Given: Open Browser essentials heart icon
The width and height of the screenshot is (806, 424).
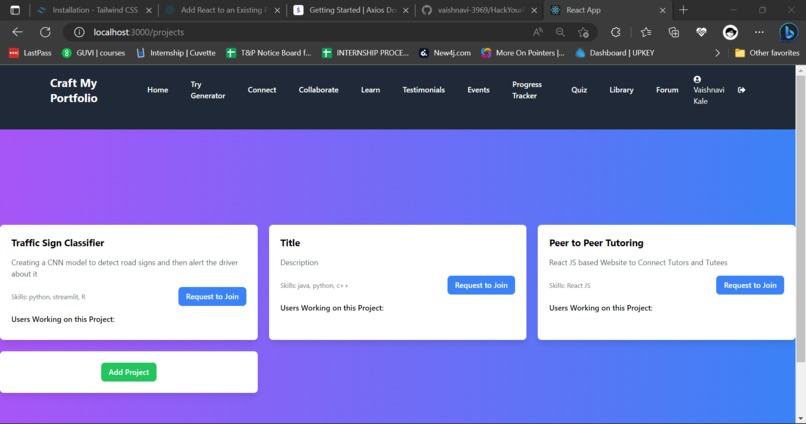Looking at the screenshot, I should (701, 32).
